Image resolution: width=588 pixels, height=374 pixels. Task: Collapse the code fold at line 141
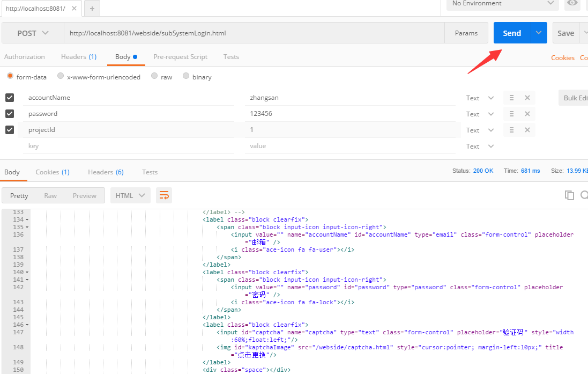click(x=27, y=280)
